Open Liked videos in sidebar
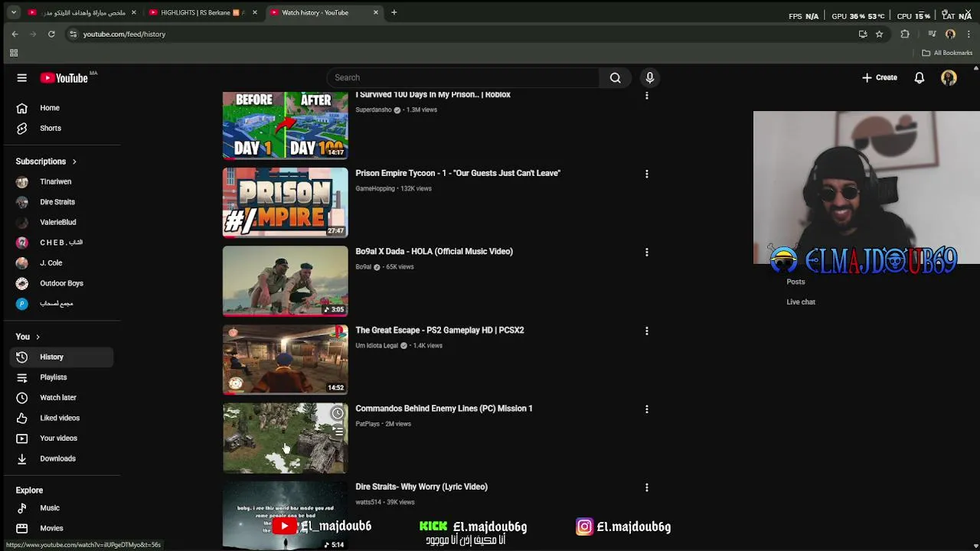The image size is (980, 551). pos(61,418)
